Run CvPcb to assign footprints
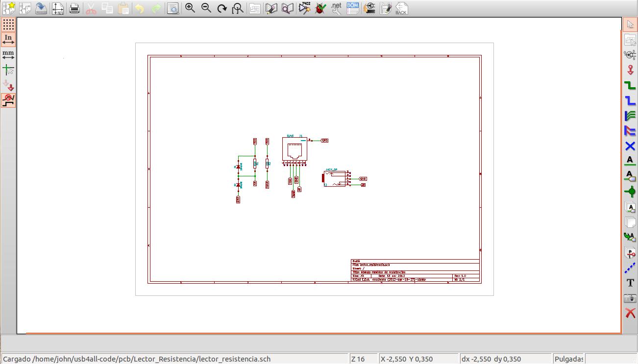This screenshot has height=364, width=638. [370, 8]
